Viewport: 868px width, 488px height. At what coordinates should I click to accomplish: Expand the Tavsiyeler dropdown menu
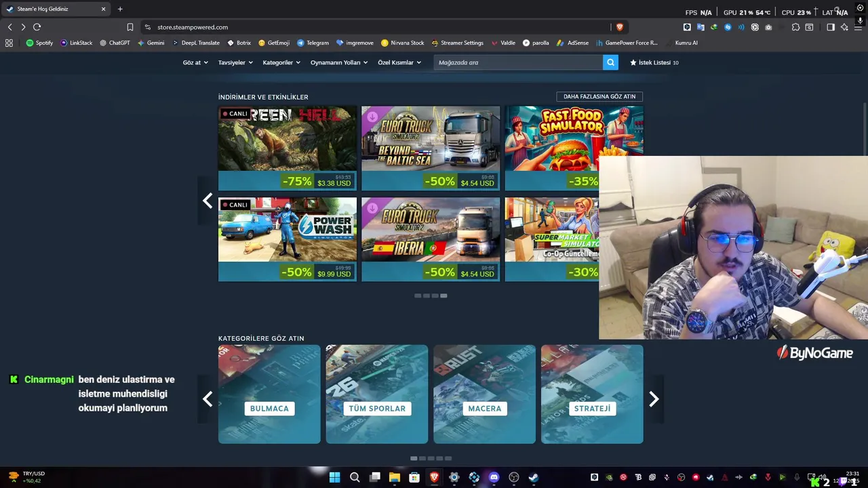(x=235, y=62)
